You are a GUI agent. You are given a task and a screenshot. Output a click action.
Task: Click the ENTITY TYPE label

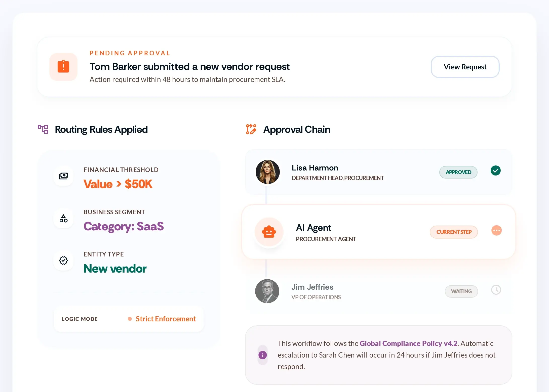[x=104, y=254]
